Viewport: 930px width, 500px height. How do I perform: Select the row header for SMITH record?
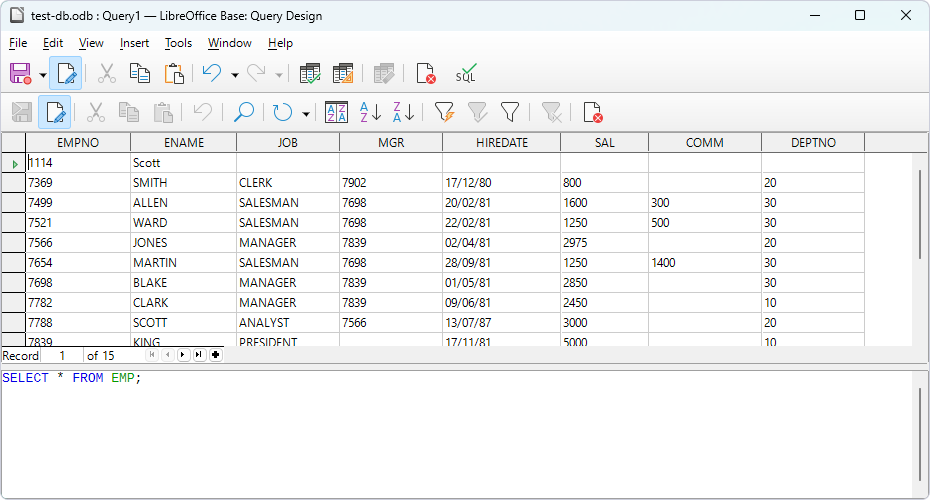(x=13, y=183)
